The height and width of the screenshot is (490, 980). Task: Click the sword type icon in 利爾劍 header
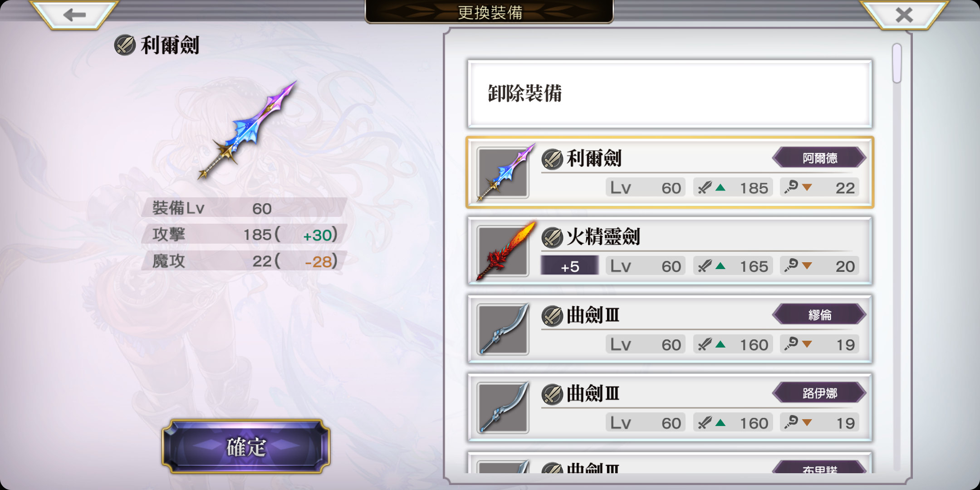click(125, 45)
